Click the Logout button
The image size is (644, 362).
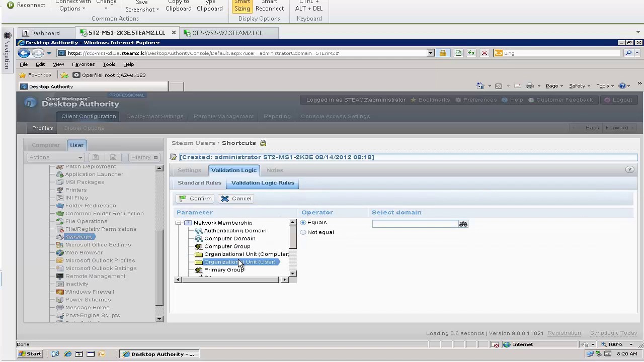coord(618,100)
